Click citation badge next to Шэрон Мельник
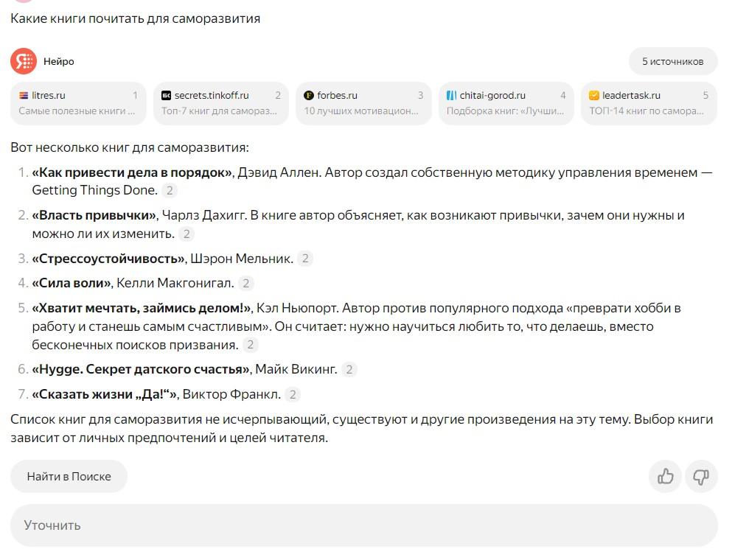This screenshot has width=732, height=560. tap(305, 259)
